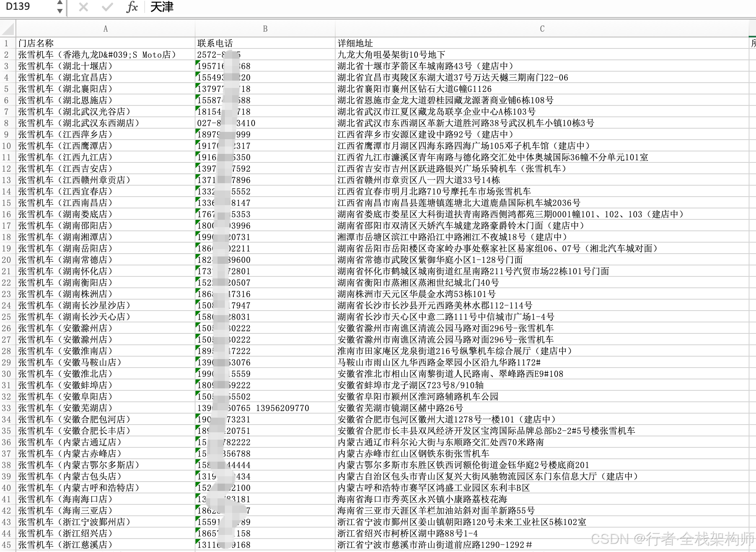Select cell 张雪机车（江西九江店）
756x552 pixels.
click(x=105, y=157)
